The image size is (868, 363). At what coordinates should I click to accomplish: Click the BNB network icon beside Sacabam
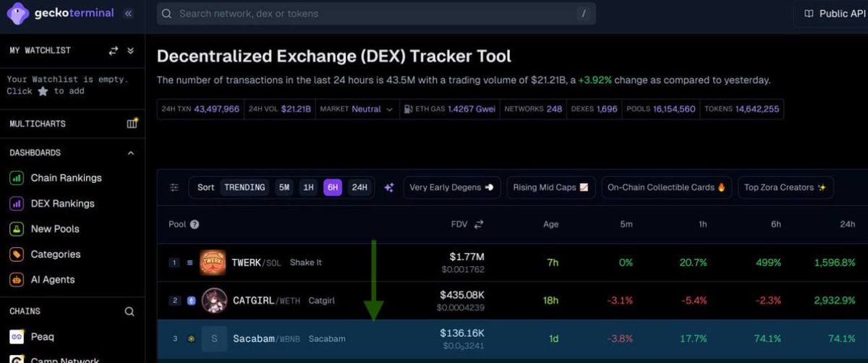(x=191, y=338)
